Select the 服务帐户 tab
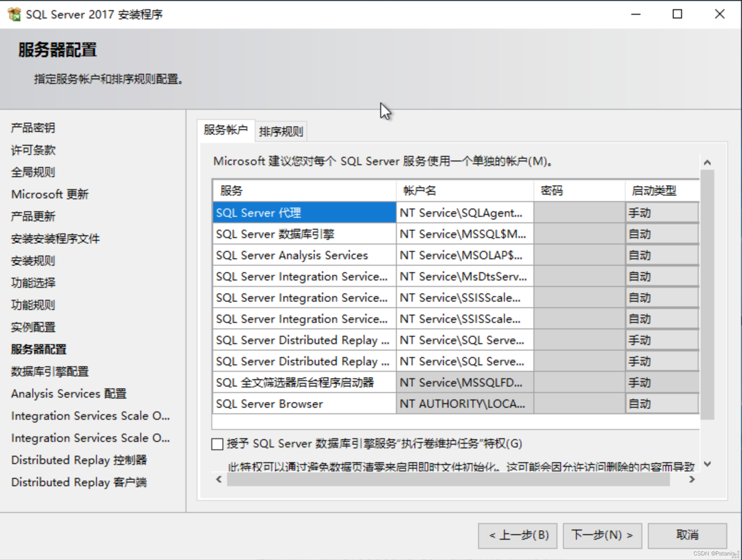This screenshot has height=560, width=742. [x=226, y=130]
